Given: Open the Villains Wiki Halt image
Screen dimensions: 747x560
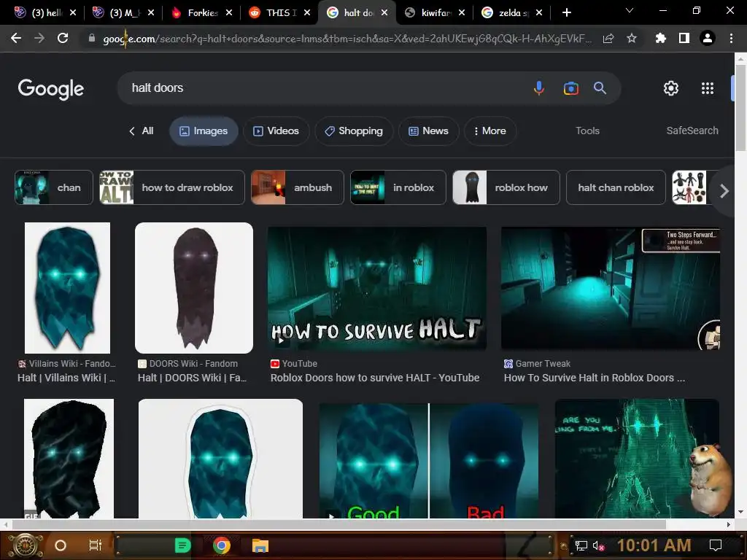Looking at the screenshot, I should tap(67, 287).
